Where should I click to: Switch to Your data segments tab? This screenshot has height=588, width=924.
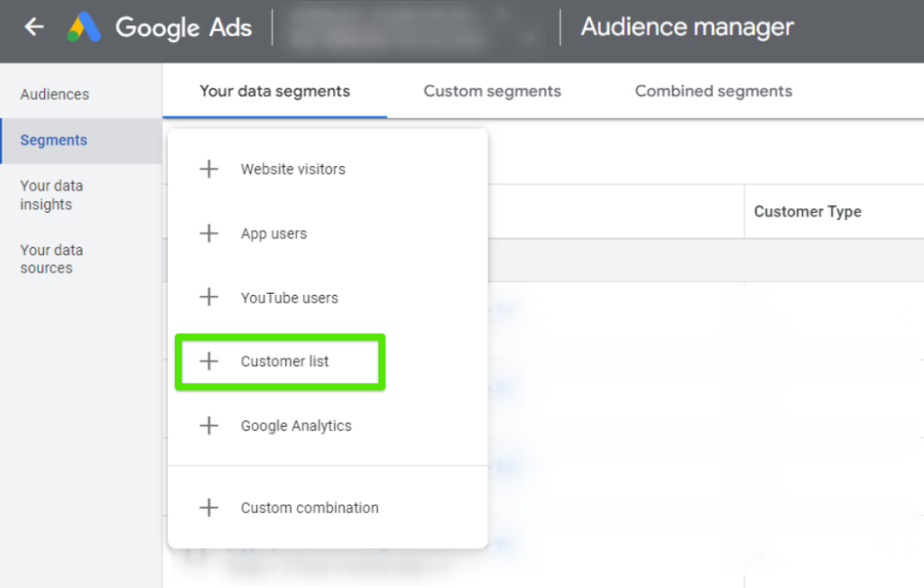point(274,91)
